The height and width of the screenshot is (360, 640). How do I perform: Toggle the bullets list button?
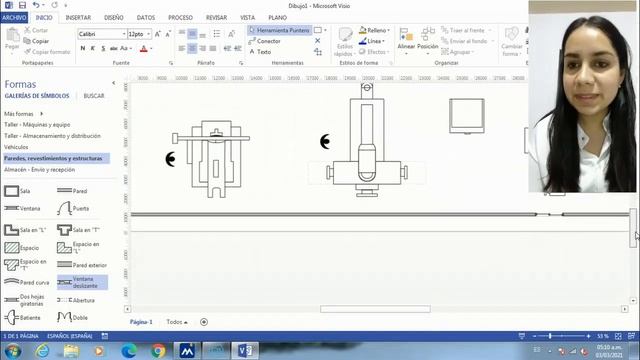click(x=217, y=34)
